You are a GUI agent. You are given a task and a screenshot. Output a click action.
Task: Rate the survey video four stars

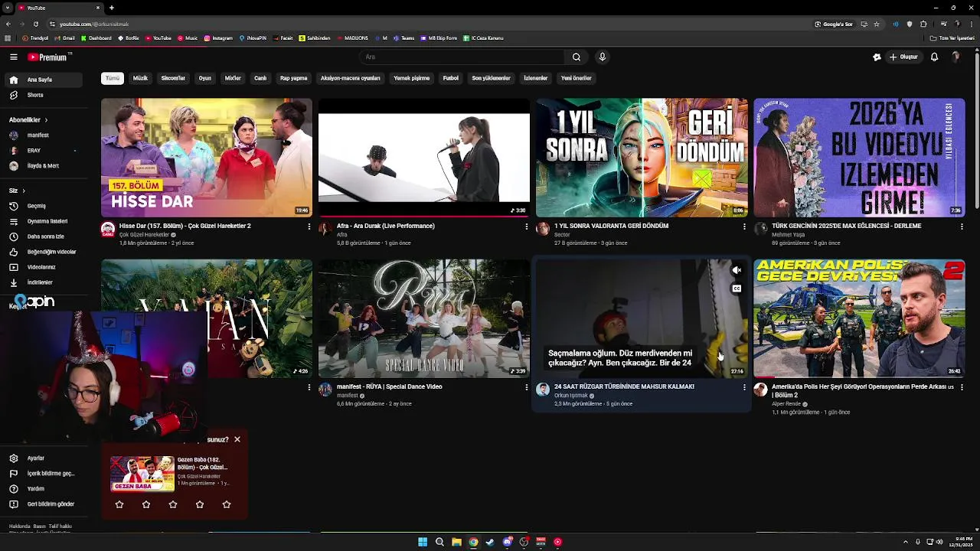tap(200, 504)
